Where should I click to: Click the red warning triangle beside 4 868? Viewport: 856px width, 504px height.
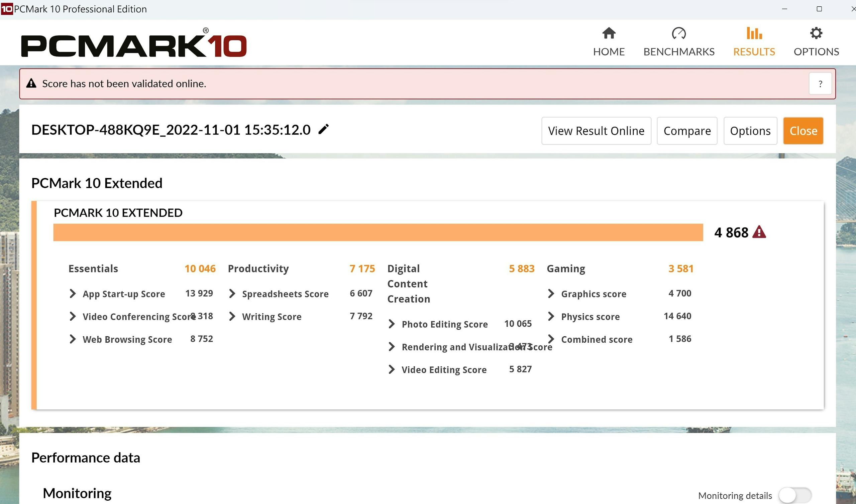(759, 232)
